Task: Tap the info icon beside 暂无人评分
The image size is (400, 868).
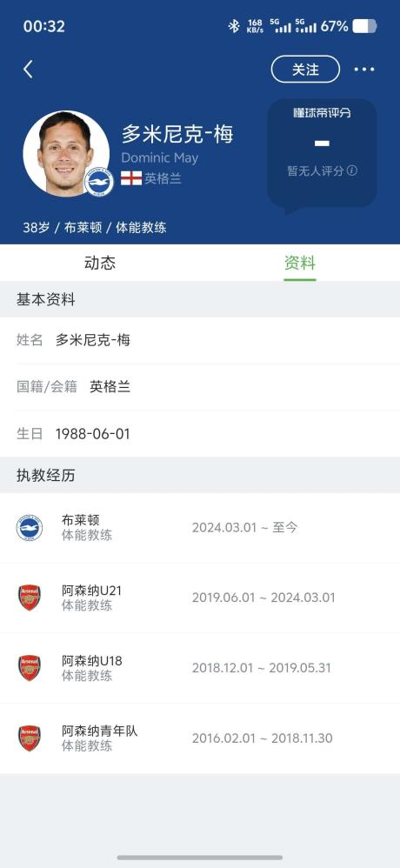Action: coord(352,170)
